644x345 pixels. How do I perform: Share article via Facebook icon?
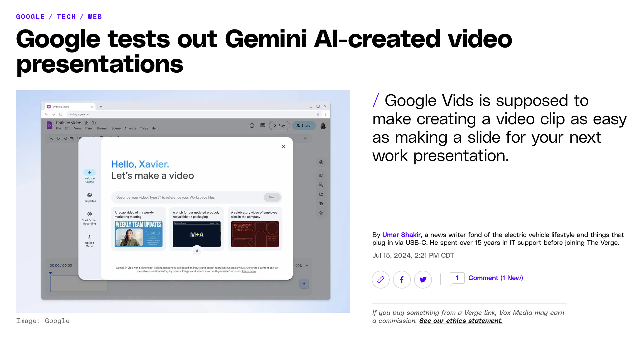click(402, 279)
